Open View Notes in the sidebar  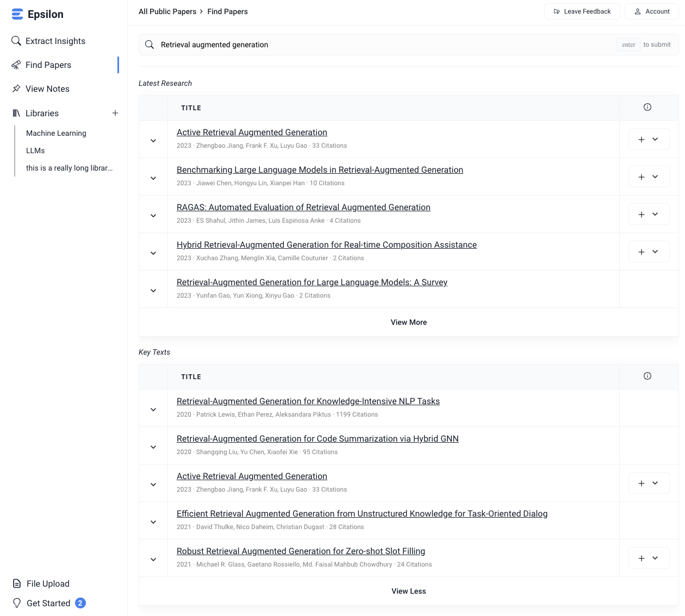[x=47, y=89]
